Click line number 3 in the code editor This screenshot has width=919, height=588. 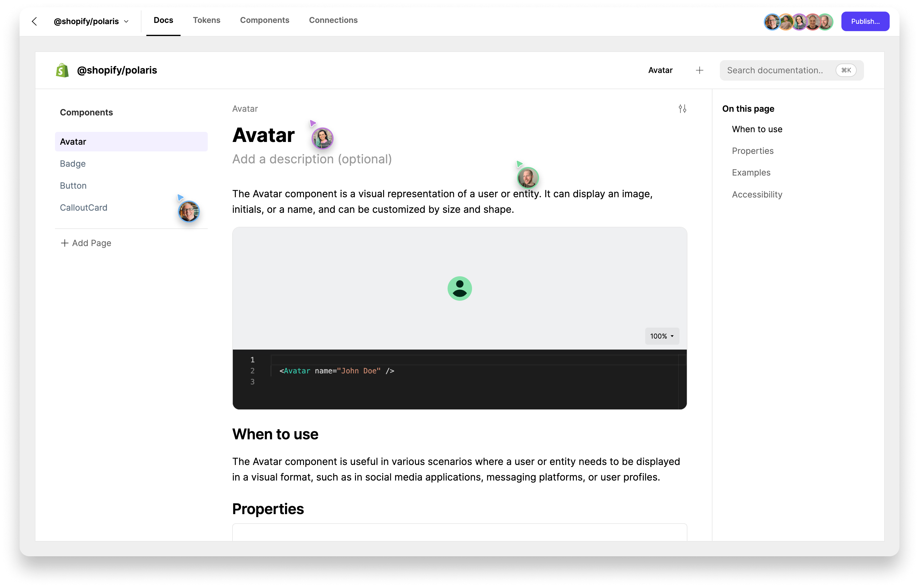pyautogui.click(x=252, y=382)
